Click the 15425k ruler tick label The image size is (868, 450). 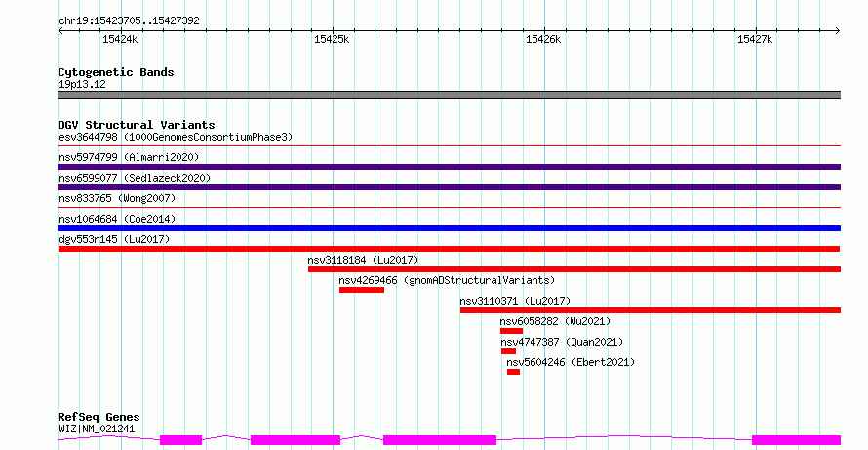(x=332, y=39)
